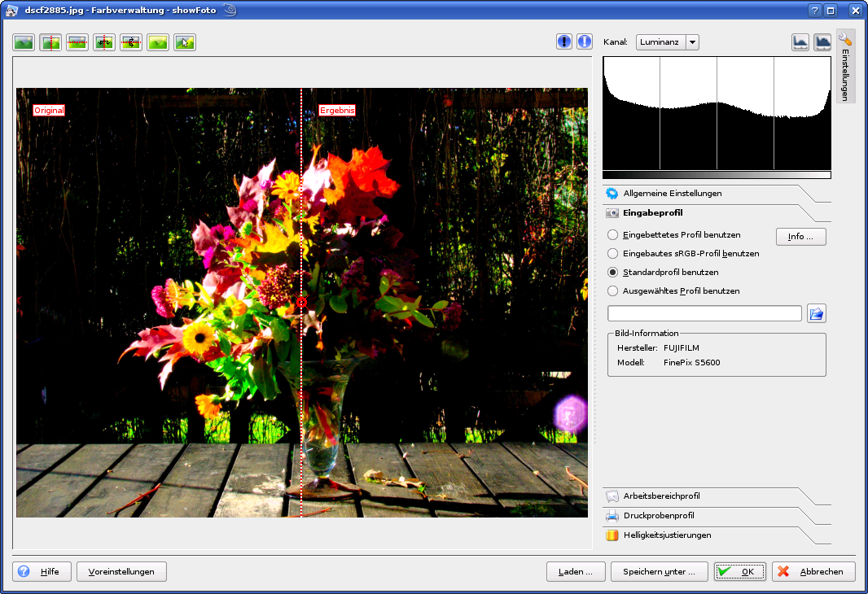Select 'Eingebautes sRGB-Profil benutzen' radio option
The width and height of the screenshot is (868, 594).
(613, 254)
